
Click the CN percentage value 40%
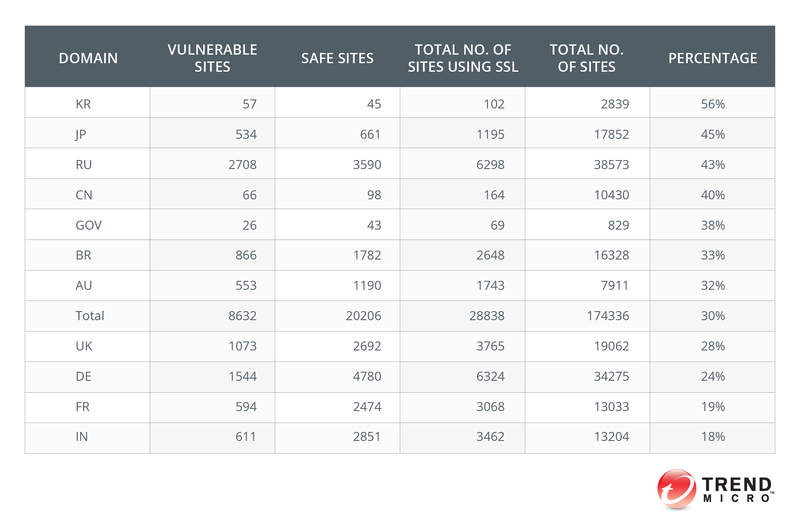[x=713, y=195]
